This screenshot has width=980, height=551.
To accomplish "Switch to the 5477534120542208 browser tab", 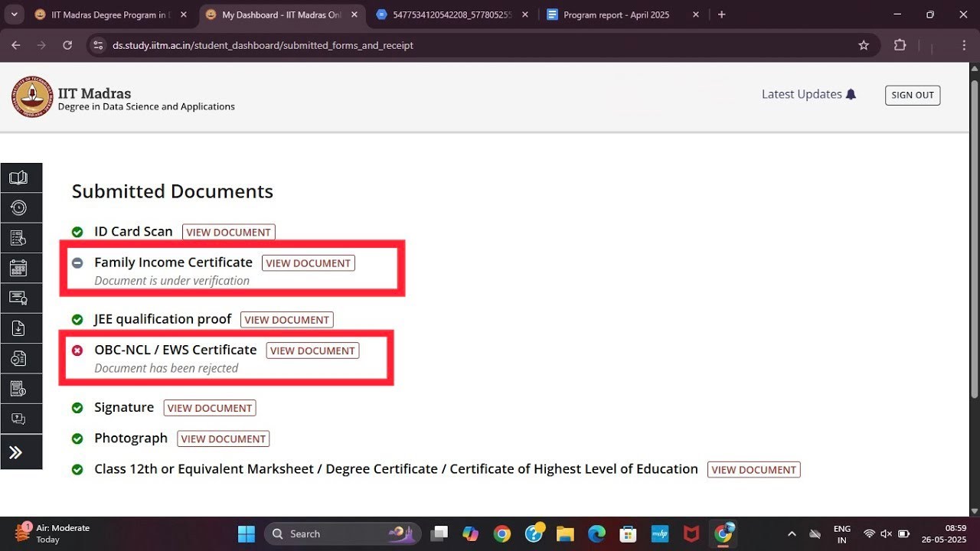I will pyautogui.click(x=453, y=15).
